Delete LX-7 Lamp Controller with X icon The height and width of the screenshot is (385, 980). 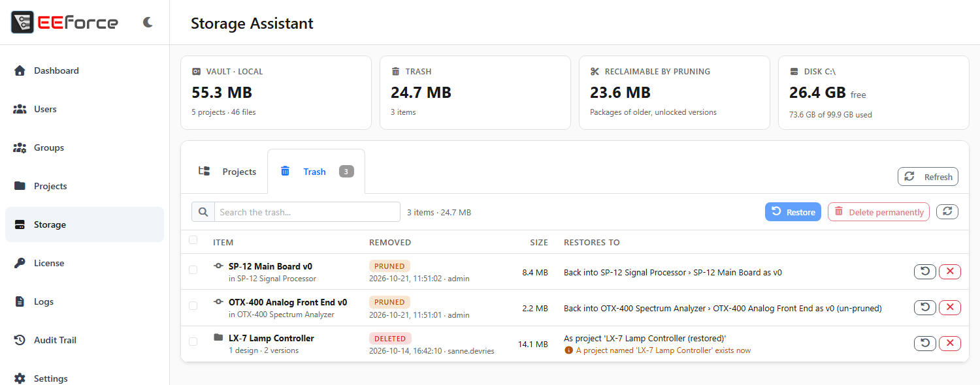tap(950, 343)
